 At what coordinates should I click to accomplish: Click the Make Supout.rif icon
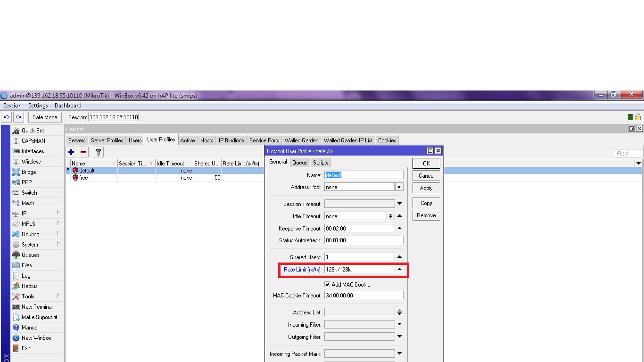16,317
